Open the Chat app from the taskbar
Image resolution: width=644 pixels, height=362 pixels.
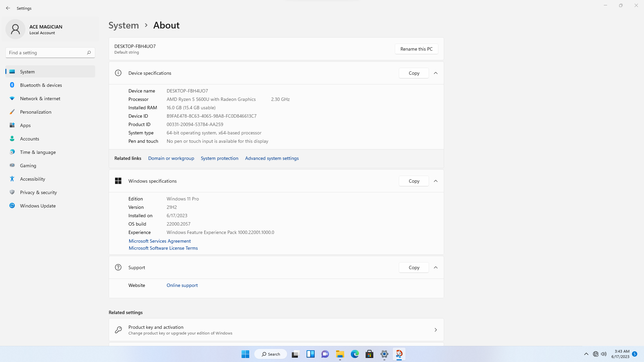pos(325,354)
